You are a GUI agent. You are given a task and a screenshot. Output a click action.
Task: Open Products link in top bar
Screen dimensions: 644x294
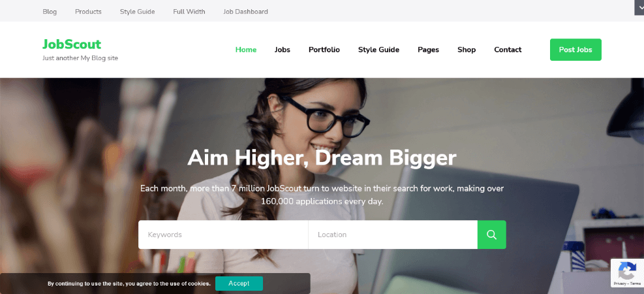88,12
